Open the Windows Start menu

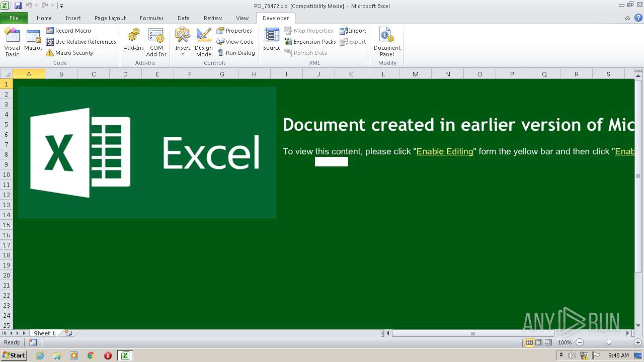tap(14, 355)
